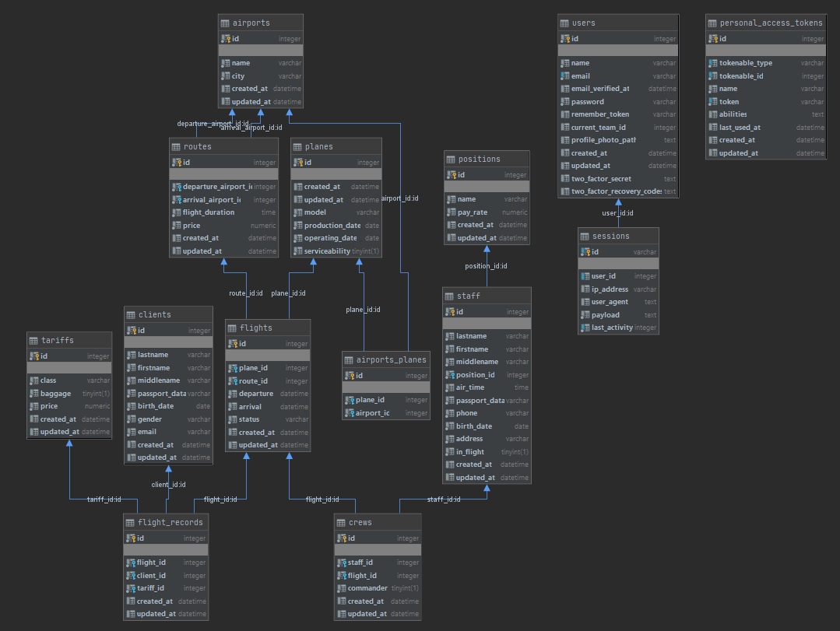Select the commander column in crews table
The image size is (840, 631).
pyautogui.click(x=367, y=588)
